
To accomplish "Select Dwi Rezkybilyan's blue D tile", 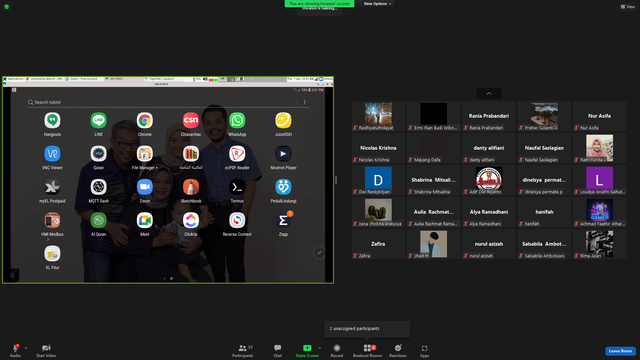I will click(x=378, y=180).
